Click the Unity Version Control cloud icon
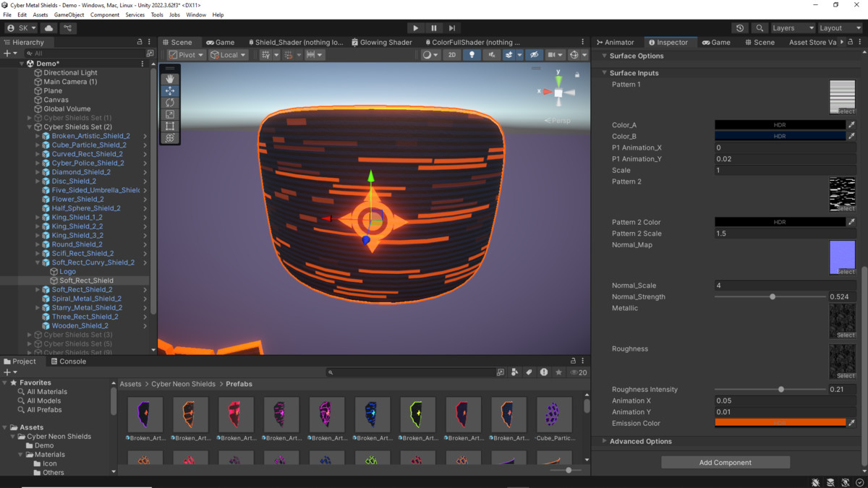This screenshot has width=868, height=488. pyautogui.click(x=47, y=27)
